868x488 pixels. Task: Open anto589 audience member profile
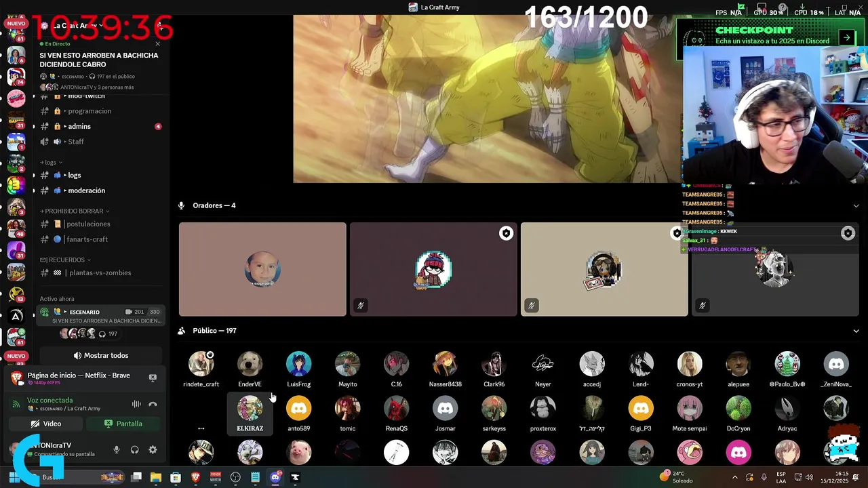[298, 414]
